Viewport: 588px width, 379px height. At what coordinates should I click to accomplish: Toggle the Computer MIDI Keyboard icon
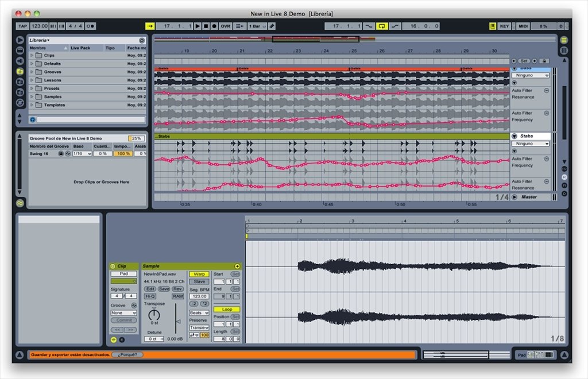[x=492, y=26]
